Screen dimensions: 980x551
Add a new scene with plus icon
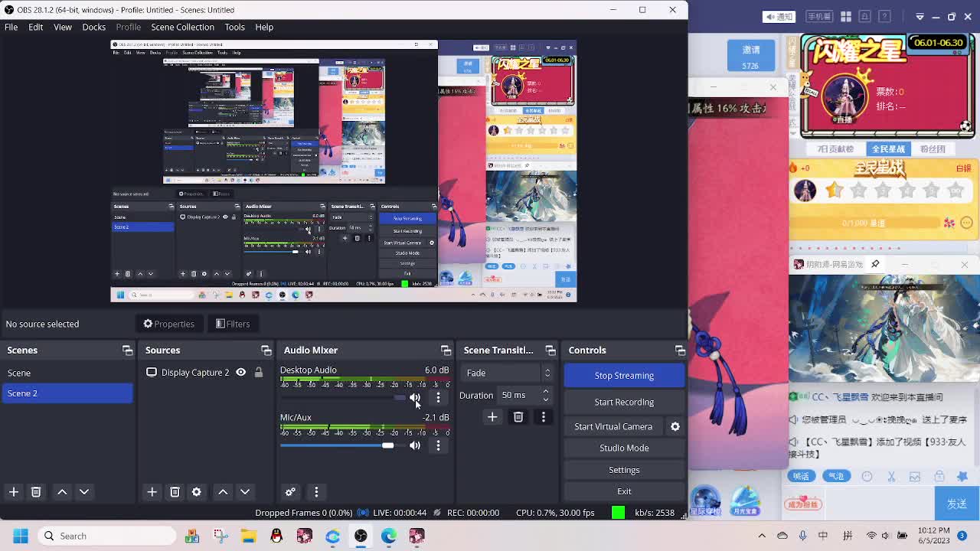[x=14, y=492]
